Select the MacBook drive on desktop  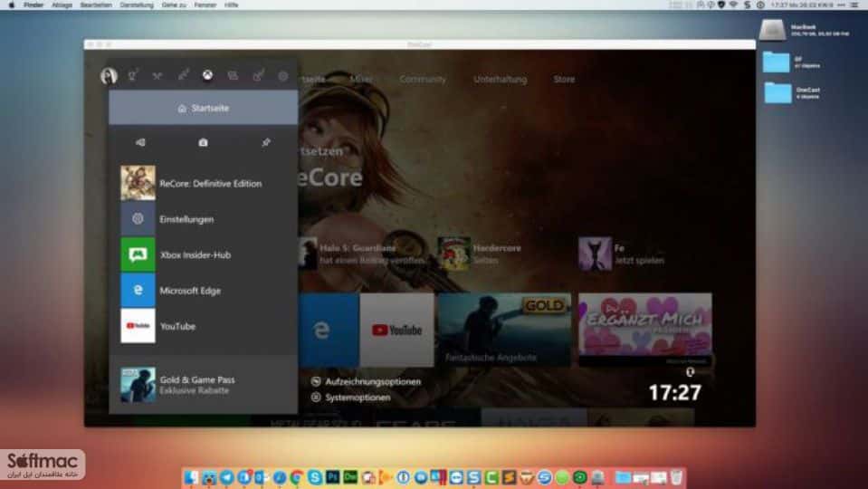[x=772, y=30]
